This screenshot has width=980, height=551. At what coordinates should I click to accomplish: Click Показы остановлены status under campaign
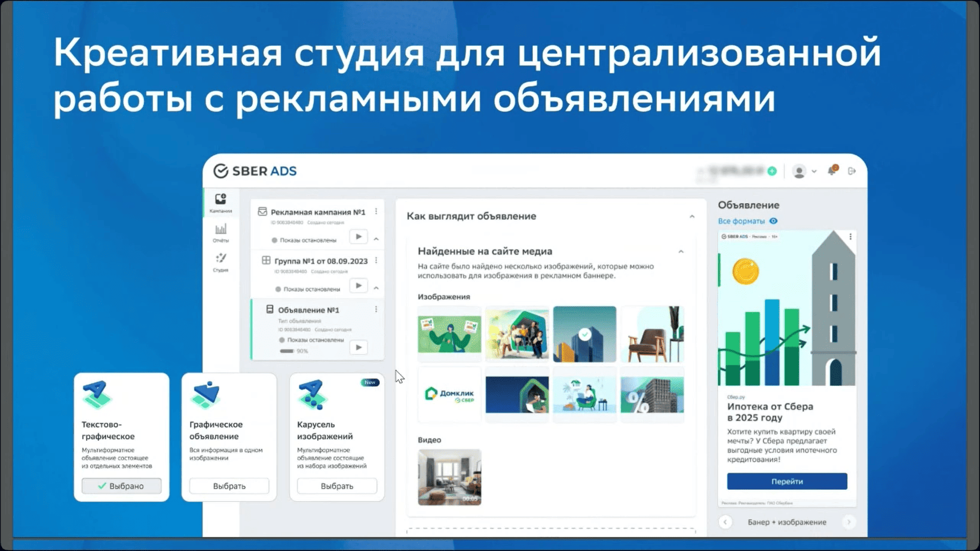[x=304, y=240]
